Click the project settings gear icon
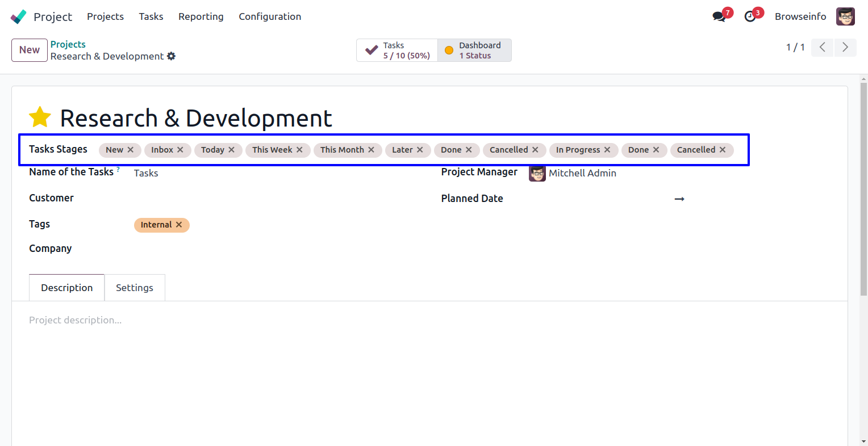The height and width of the screenshot is (446, 868). click(x=172, y=56)
